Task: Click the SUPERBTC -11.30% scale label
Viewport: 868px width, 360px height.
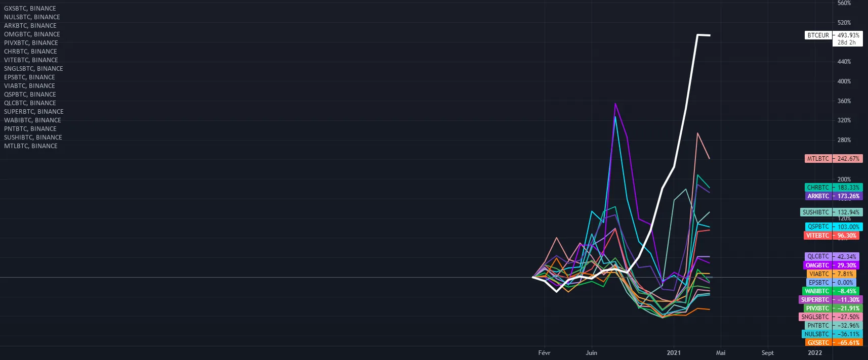Action: [830, 300]
